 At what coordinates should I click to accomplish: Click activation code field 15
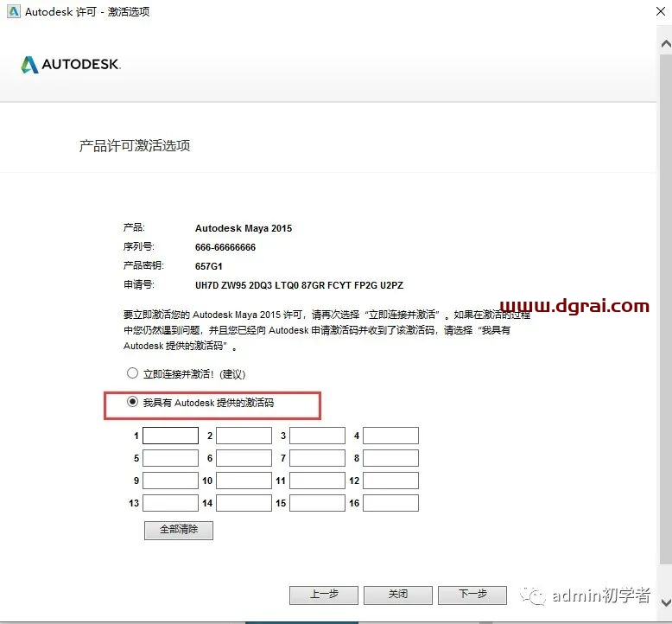pos(317,503)
